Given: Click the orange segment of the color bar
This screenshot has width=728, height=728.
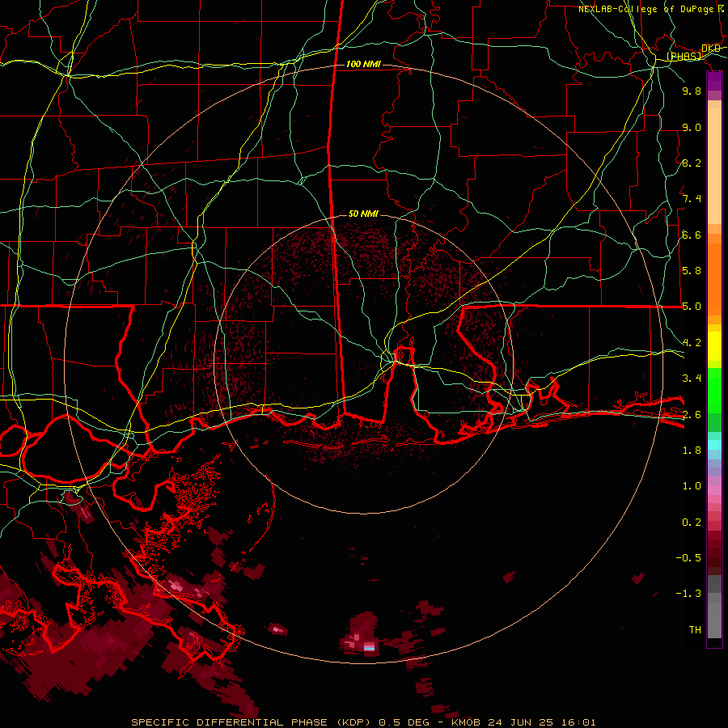Looking at the screenshot, I should tap(714, 280).
